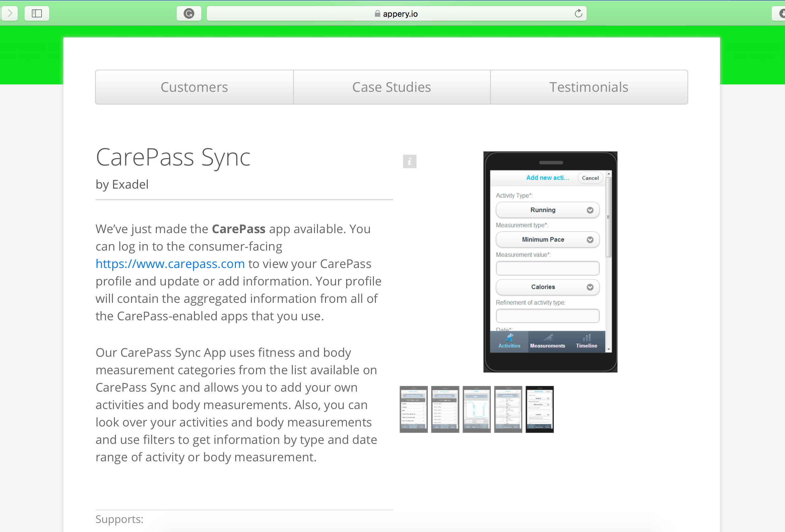Click the 'Add new acti...' title
The height and width of the screenshot is (532, 785).
[x=547, y=178]
